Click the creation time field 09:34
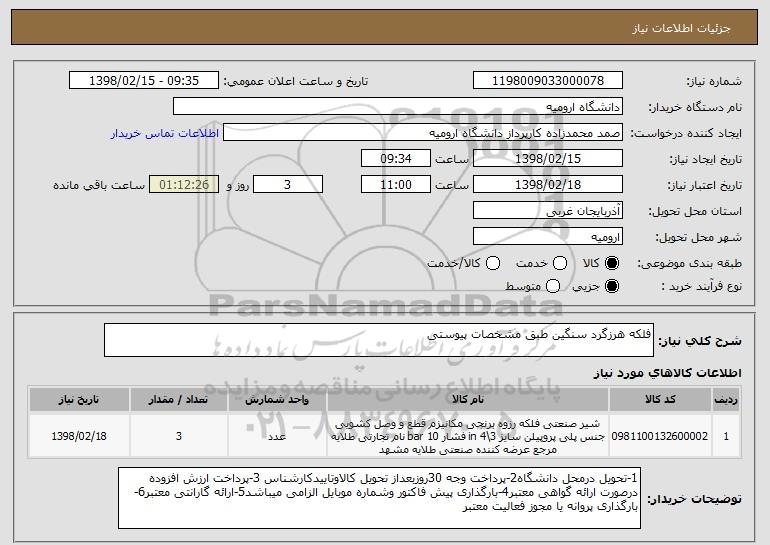Viewport: 770px width, 545px height. click(396, 159)
